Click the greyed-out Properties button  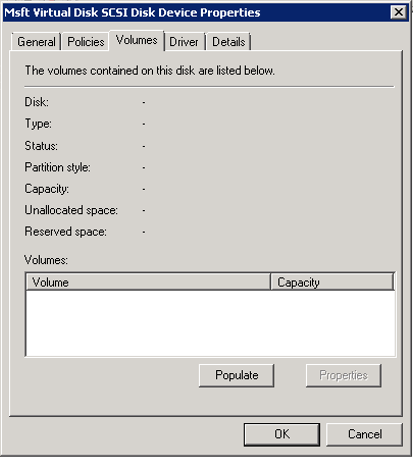point(343,375)
